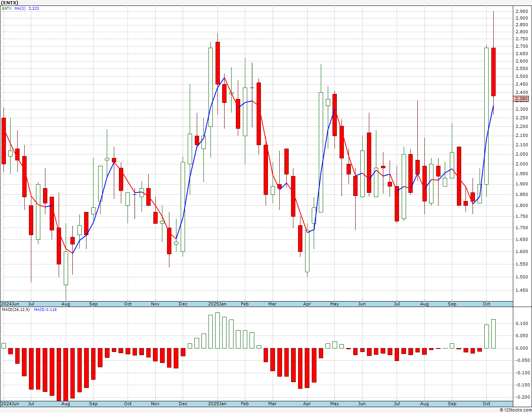532x413 pixels.
Task: Select the 0.050 MACD axis label
Action: [x=521, y=336]
